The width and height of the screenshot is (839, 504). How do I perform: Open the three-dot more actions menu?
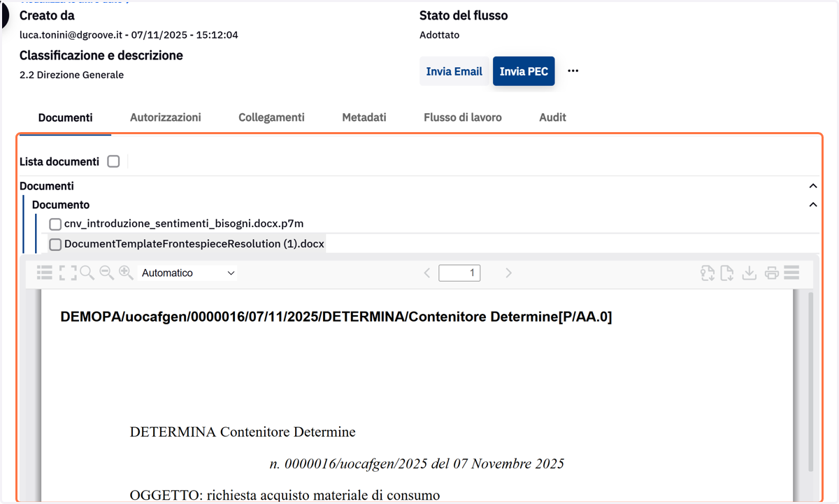tap(573, 71)
